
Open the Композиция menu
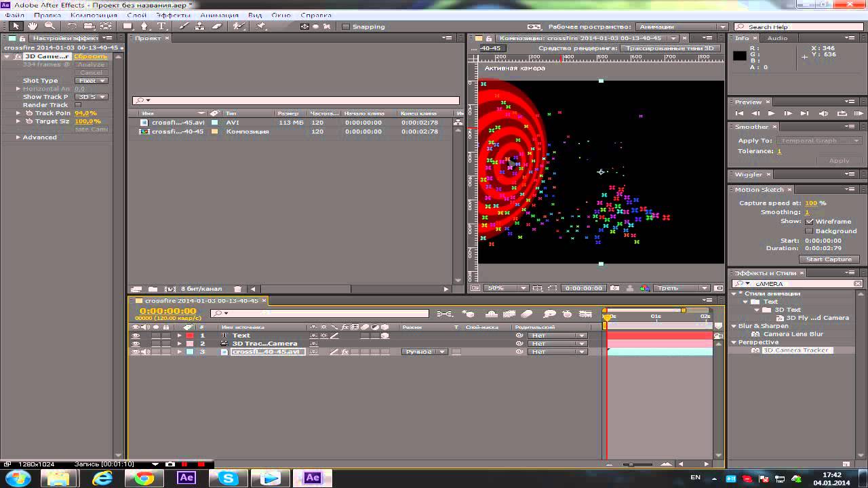(94, 15)
